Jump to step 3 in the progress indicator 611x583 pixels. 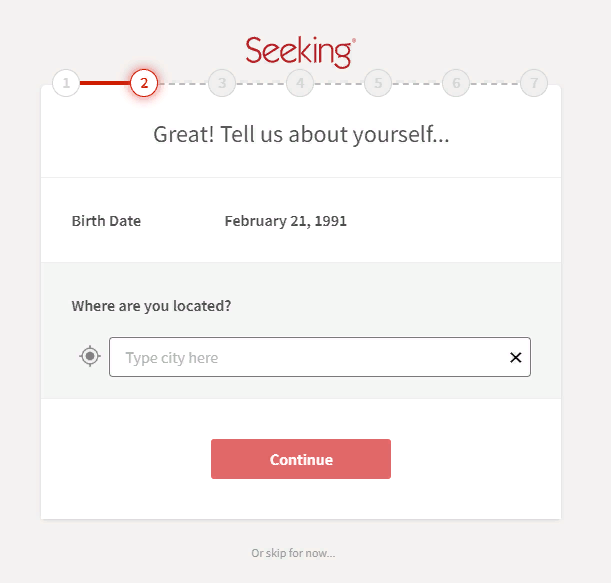(x=222, y=83)
